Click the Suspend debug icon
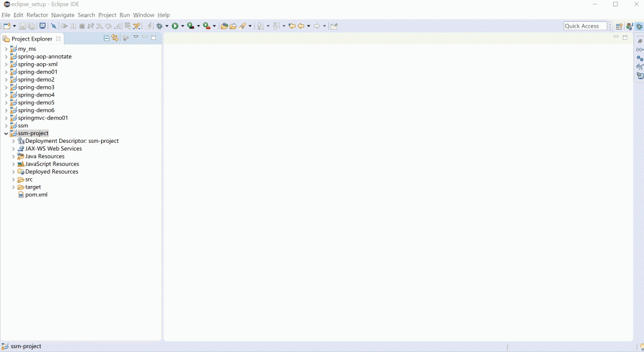 tap(73, 26)
